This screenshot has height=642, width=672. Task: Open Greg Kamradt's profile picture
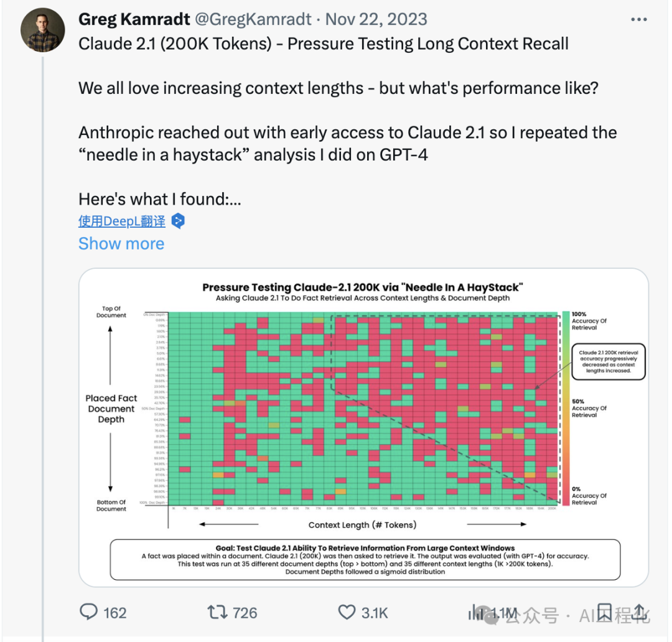pos(42,30)
